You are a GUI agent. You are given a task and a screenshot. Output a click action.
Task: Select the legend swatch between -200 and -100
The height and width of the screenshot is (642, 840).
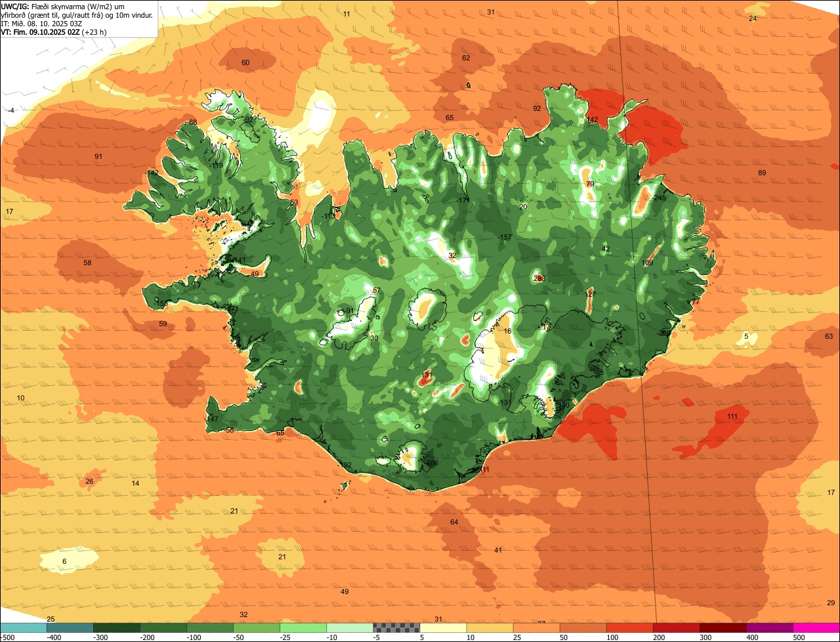(x=163, y=628)
